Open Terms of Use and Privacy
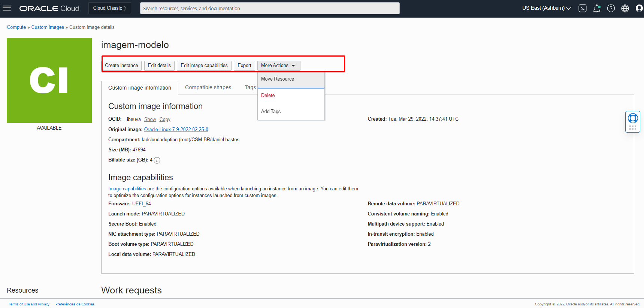The image size is (644, 308). tap(29, 304)
